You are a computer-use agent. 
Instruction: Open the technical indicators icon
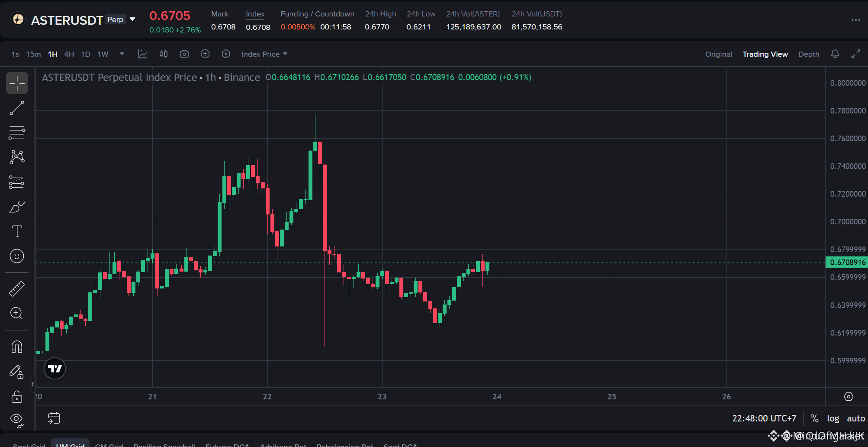[142, 54]
